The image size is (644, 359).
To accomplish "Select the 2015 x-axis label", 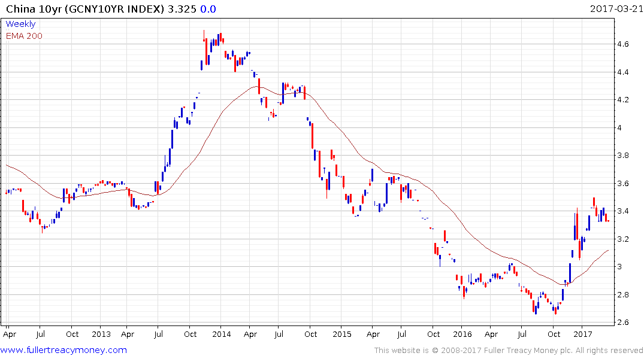I will pos(341,334).
